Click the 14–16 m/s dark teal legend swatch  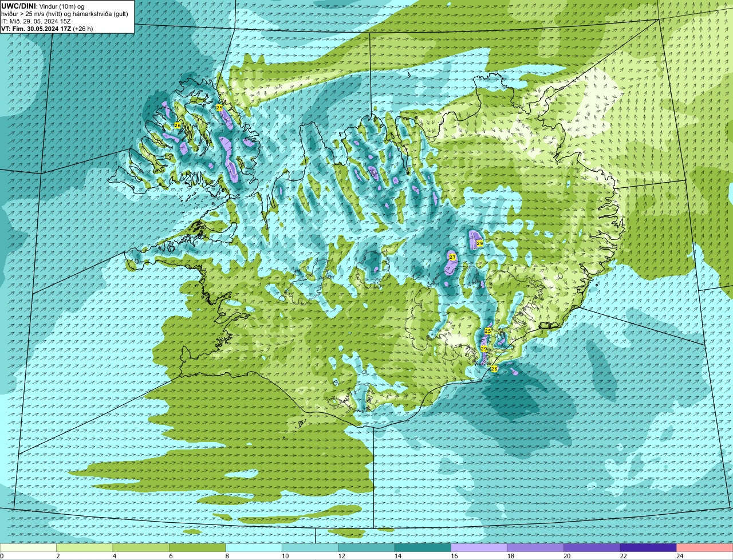423,548
